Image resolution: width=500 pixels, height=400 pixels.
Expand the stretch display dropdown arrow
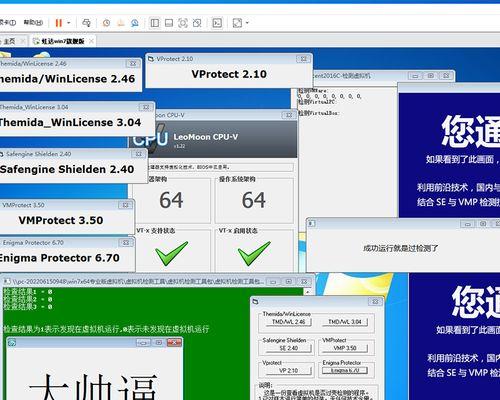[247, 23]
